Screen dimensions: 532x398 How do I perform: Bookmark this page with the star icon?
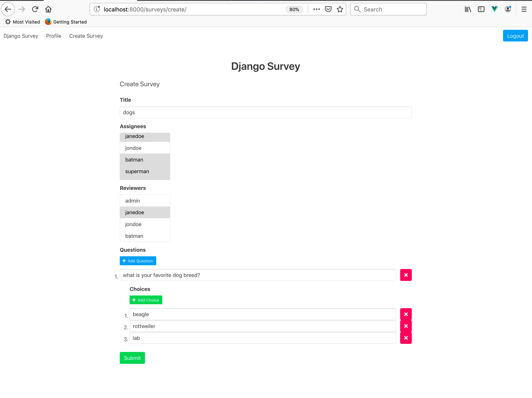tap(340, 9)
